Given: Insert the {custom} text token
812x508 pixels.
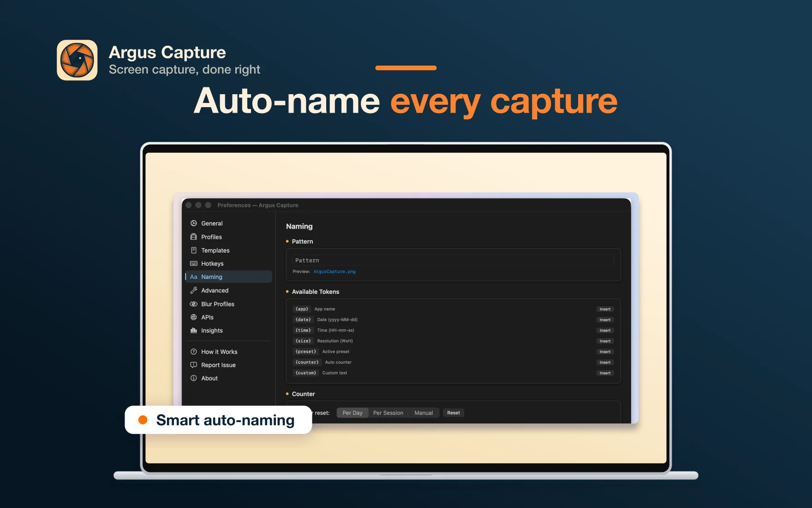Looking at the screenshot, I should (605, 373).
